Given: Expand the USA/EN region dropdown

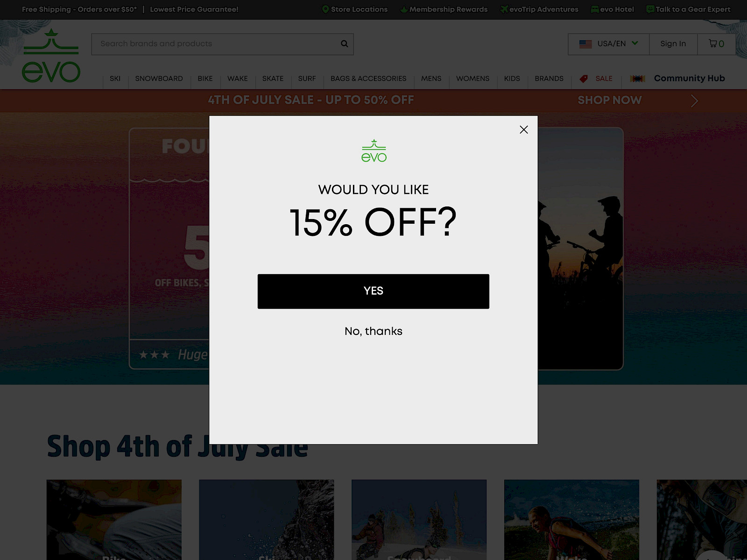Looking at the screenshot, I should click(608, 44).
